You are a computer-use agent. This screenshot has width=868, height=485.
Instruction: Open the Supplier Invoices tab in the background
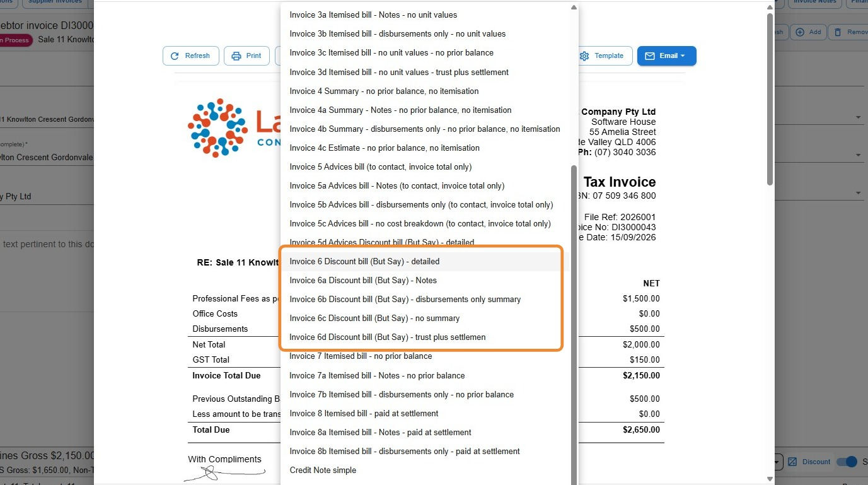click(x=55, y=2)
